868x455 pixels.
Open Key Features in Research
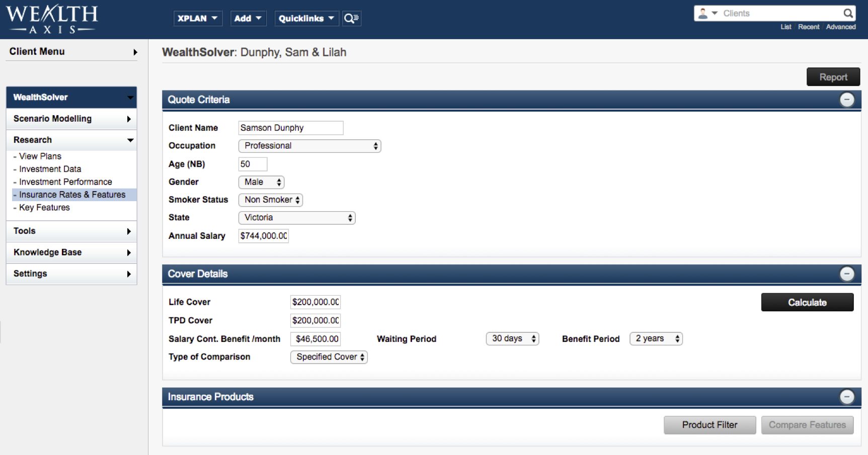pyautogui.click(x=44, y=208)
